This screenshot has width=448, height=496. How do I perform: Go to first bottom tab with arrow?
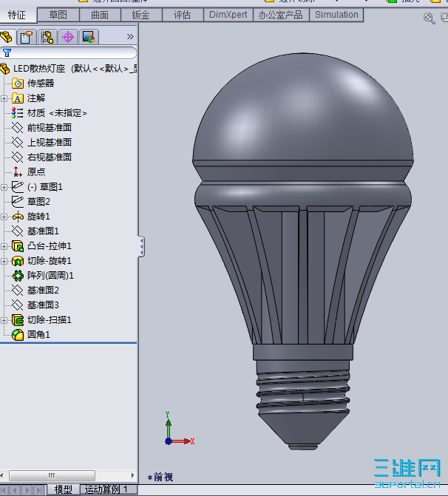tap(4, 490)
